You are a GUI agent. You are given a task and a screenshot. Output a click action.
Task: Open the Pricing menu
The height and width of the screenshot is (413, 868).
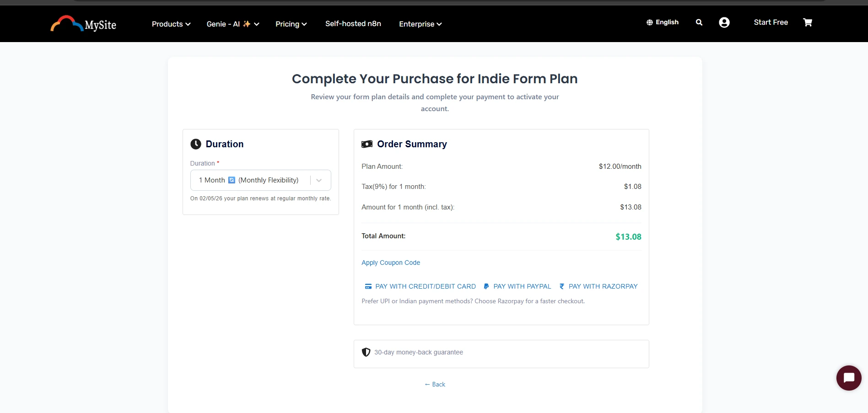click(291, 24)
